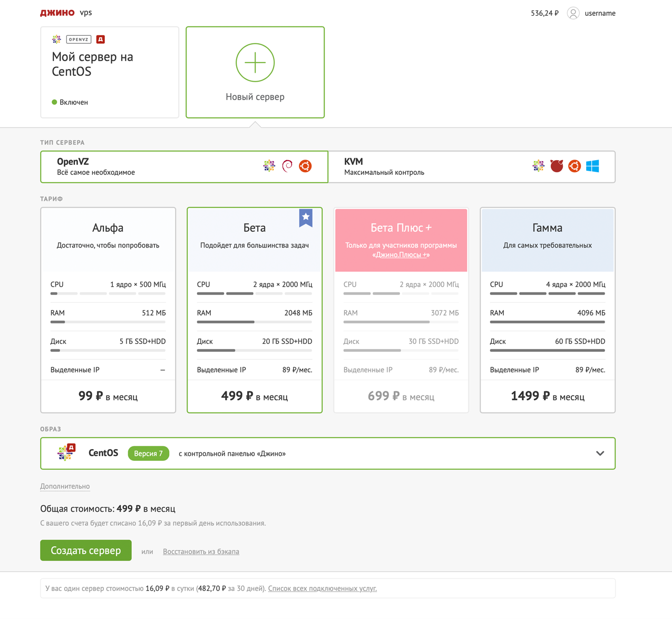Image resolution: width=672 pixels, height=640 pixels.
Task: Click CentOS logo in image selector
Action: [x=66, y=452]
